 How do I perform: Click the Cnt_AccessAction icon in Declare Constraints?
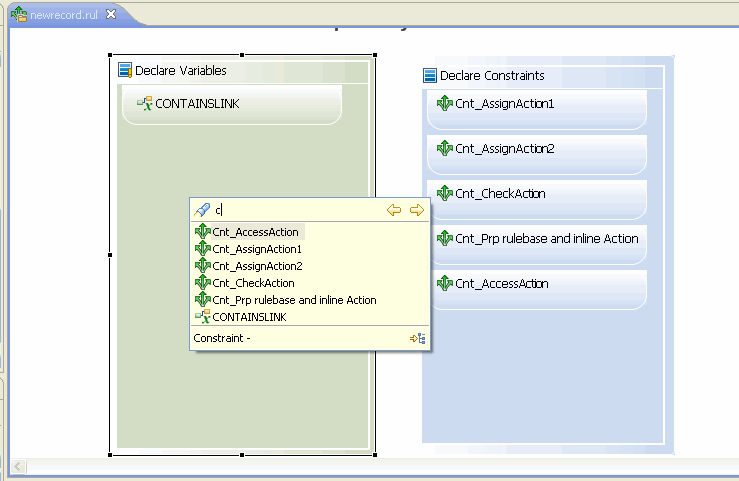tap(444, 283)
